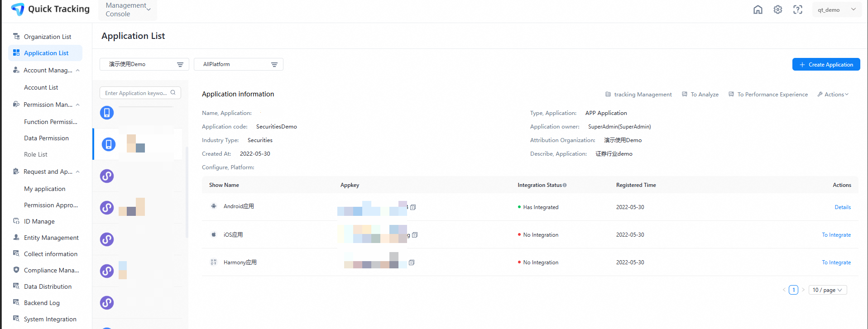Click the Integration Status info icon

click(x=565, y=185)
